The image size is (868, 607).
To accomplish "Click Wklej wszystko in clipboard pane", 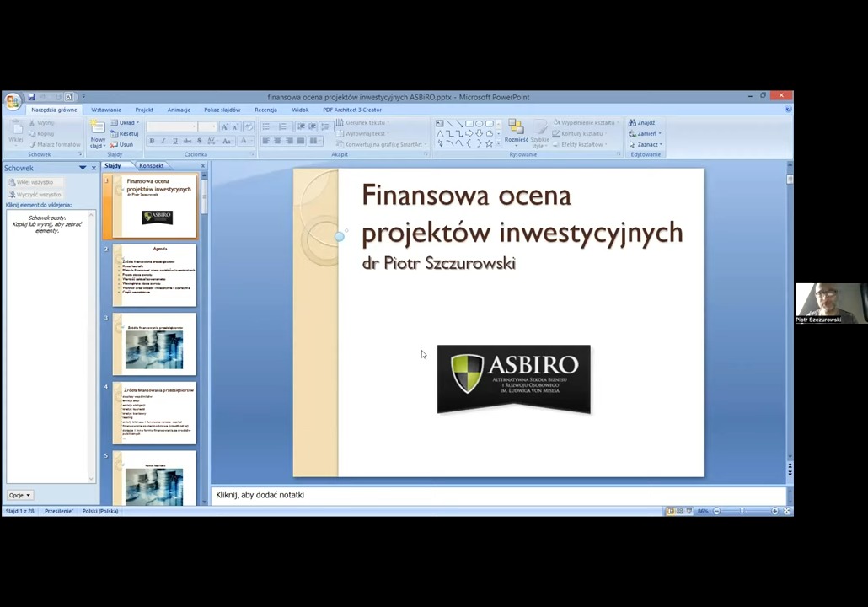I will pos(35,182).
